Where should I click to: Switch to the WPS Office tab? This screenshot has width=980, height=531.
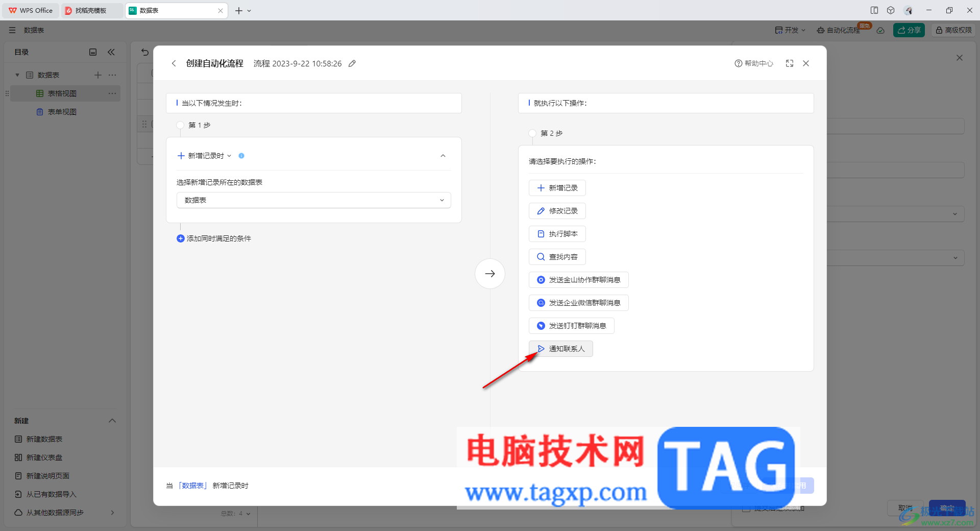[x=31, y=10]
